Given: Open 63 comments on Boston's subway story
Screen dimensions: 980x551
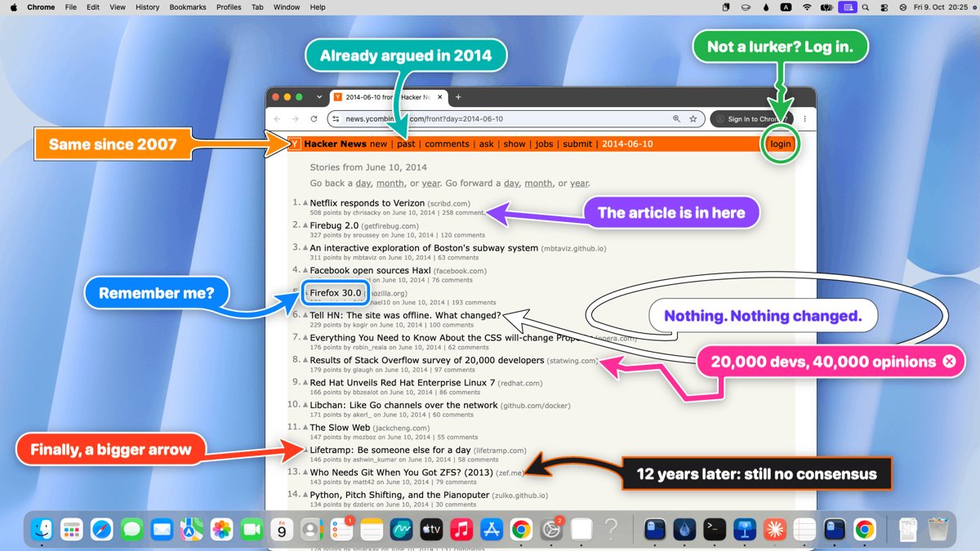Looking at the screenshot, I should [x=457, y=257].
